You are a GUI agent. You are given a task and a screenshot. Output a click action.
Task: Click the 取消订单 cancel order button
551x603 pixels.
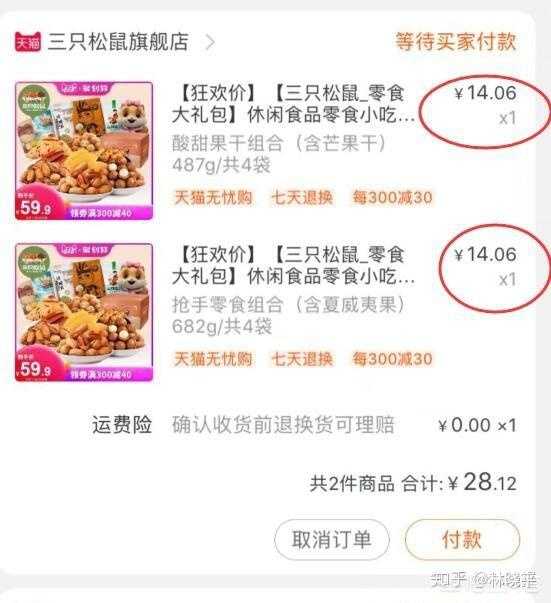(332, 540)
